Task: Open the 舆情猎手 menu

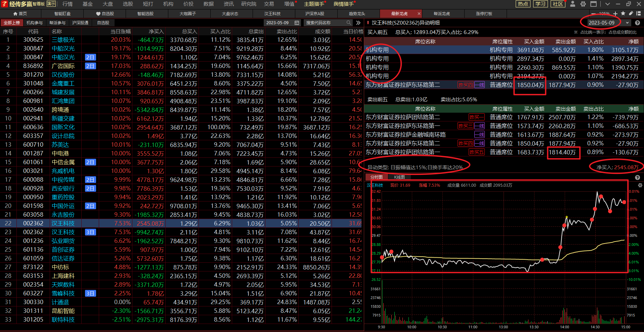Action: point(343,4)
